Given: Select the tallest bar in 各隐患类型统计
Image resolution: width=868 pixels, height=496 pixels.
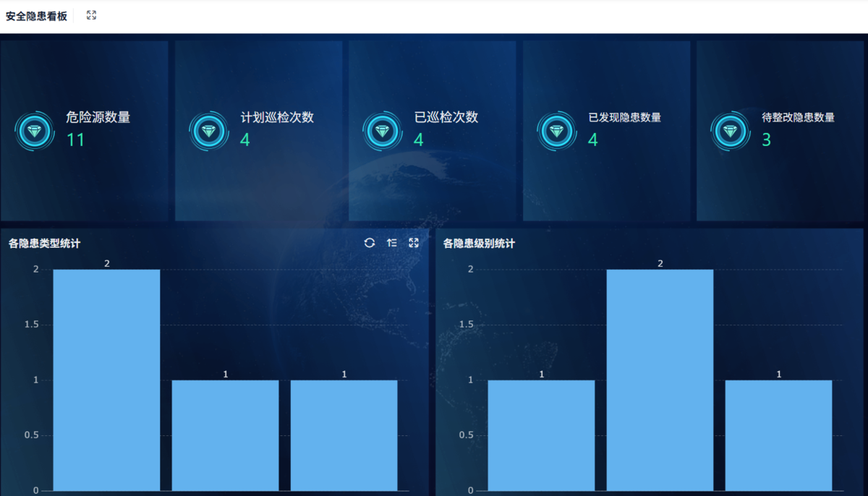Looking at the screenshot, I should (x=106, y=380).
